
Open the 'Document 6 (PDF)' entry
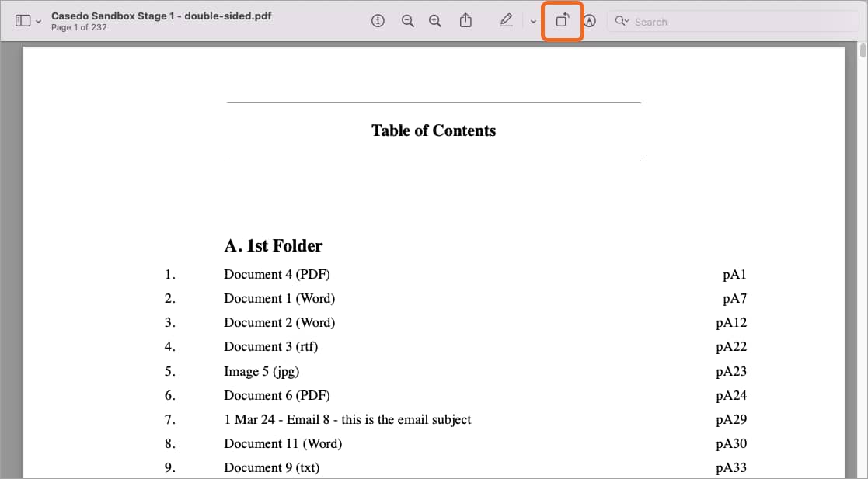(277, 395)
